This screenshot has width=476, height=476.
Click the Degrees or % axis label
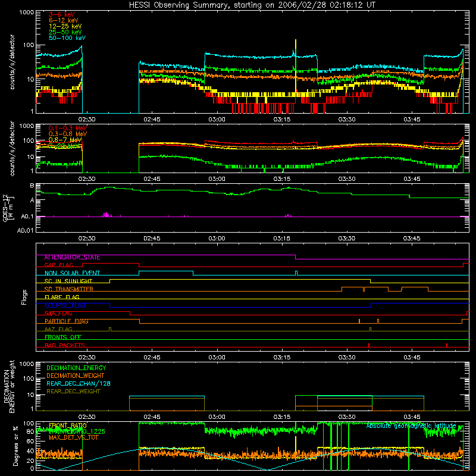point(15,446)
